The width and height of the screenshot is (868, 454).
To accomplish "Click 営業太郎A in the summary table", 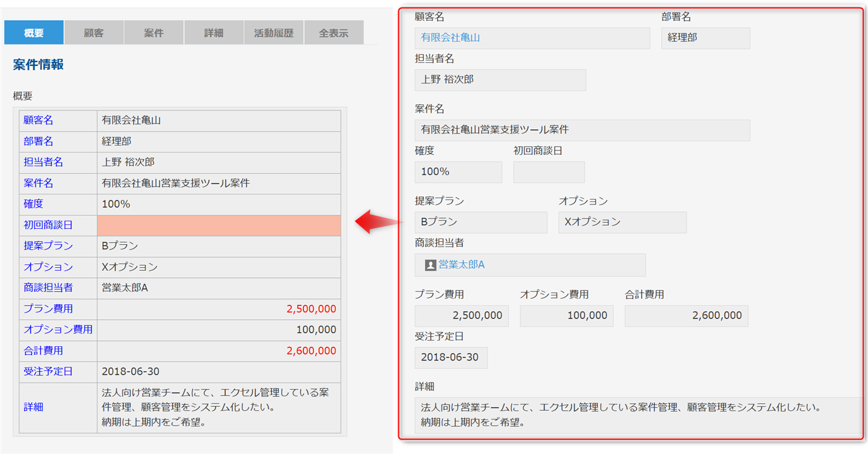I will 125,288.
